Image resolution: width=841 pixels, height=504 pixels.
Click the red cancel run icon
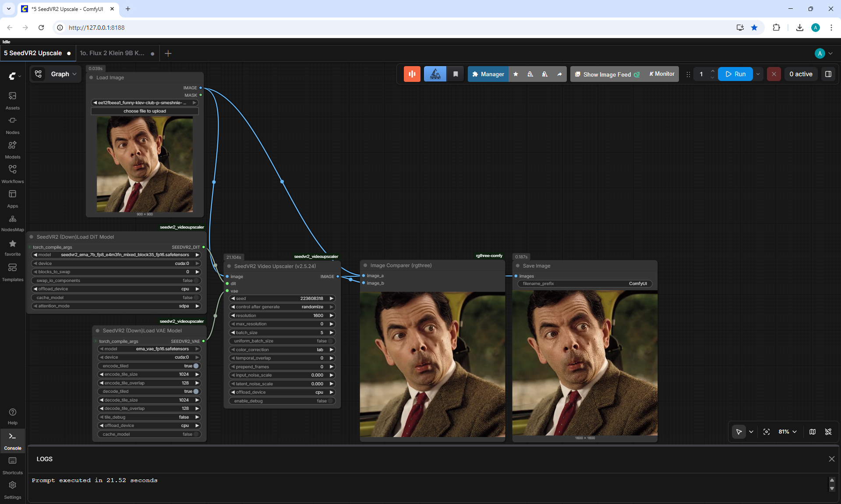click(x=774, y=74)
